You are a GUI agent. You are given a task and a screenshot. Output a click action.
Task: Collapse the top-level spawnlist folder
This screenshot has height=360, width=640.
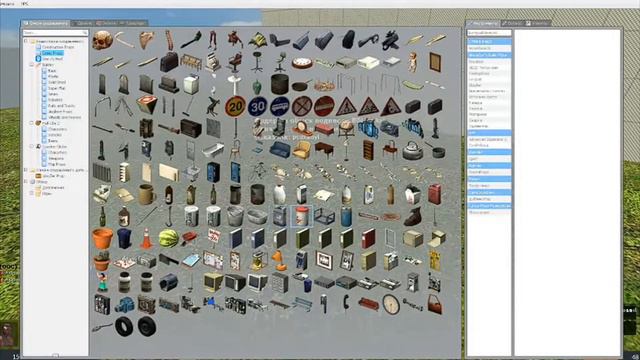(27, 41)
